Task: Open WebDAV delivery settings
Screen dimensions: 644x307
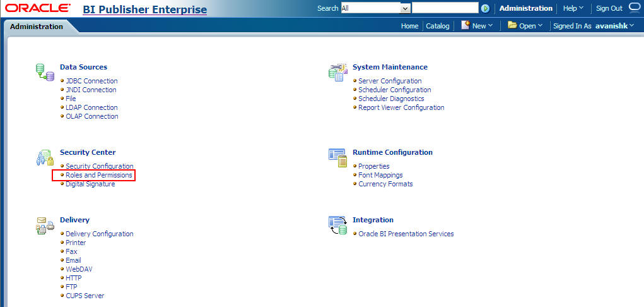Action: coord(79,269)
